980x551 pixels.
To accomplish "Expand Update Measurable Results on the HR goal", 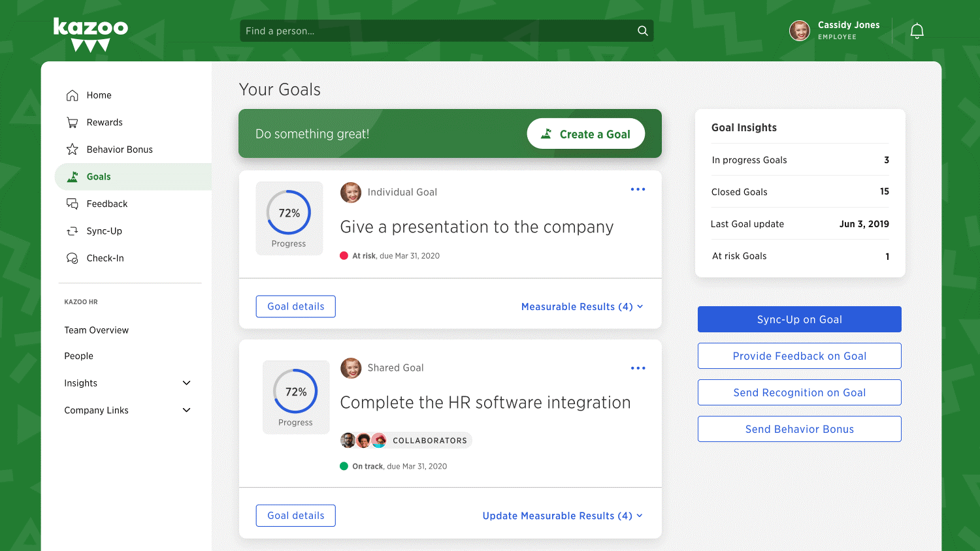I will (x=561, y=515).
